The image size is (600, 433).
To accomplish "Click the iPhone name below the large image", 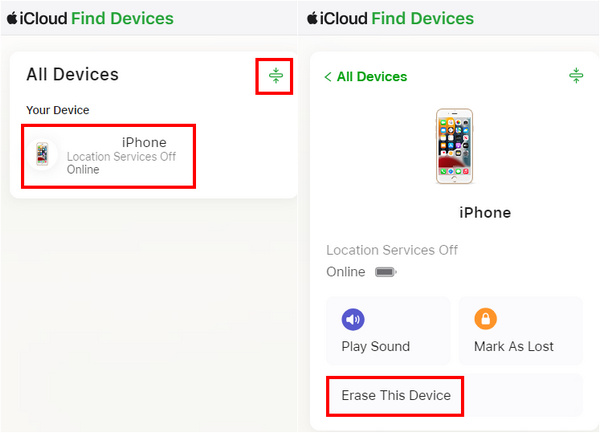I will click(x=484, y=213).
